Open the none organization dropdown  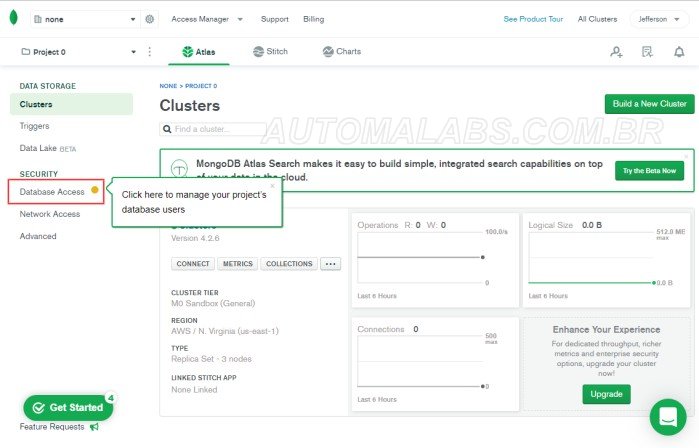pos(85,19)
